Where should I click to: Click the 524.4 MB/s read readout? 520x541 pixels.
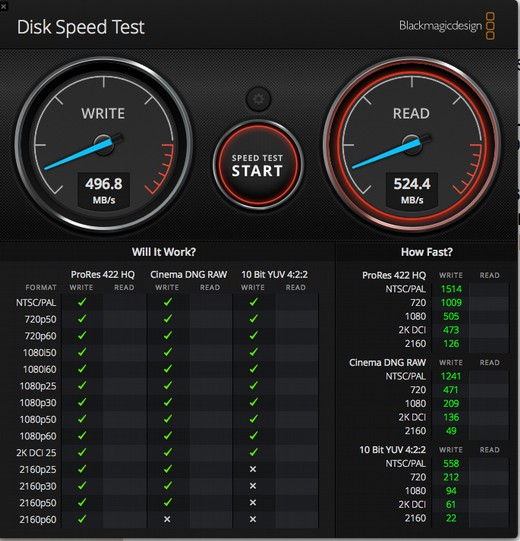tap(412, 190)
